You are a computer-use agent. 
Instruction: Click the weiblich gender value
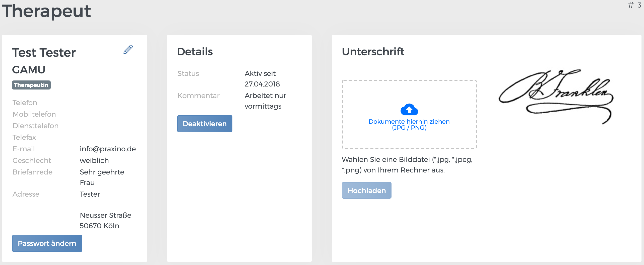coord(94,160)
